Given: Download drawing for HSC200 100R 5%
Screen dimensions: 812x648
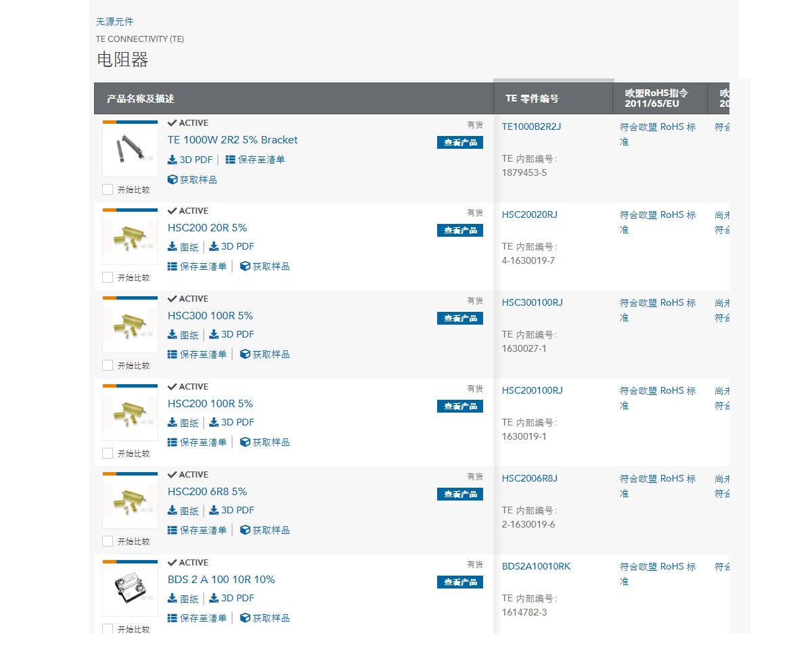Looking at the screenshot, I should click(x=183, y=423).
